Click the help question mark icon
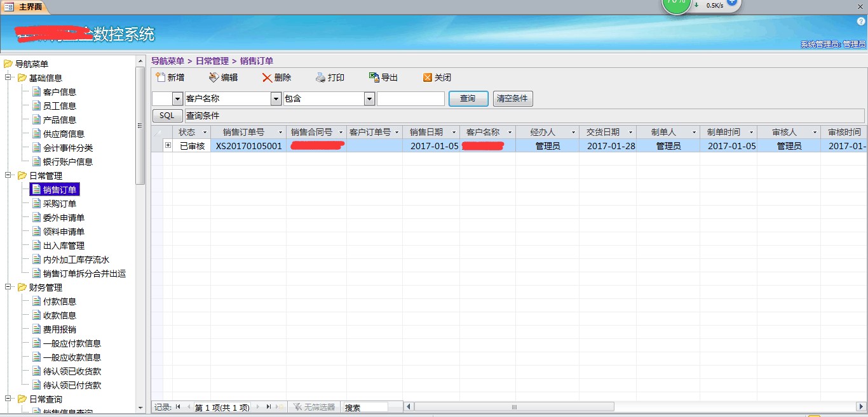Image resolution: width=868 pixels, height=417 pixels. point(862,22)
